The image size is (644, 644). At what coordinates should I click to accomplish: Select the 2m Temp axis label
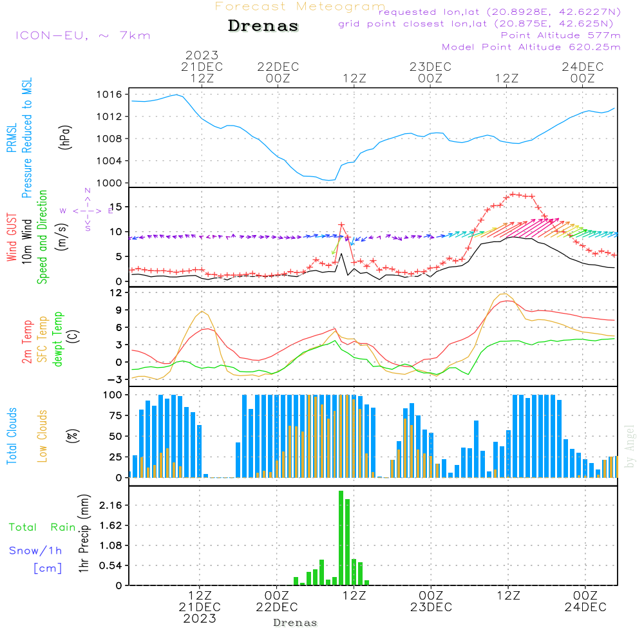tap(27, 341)
